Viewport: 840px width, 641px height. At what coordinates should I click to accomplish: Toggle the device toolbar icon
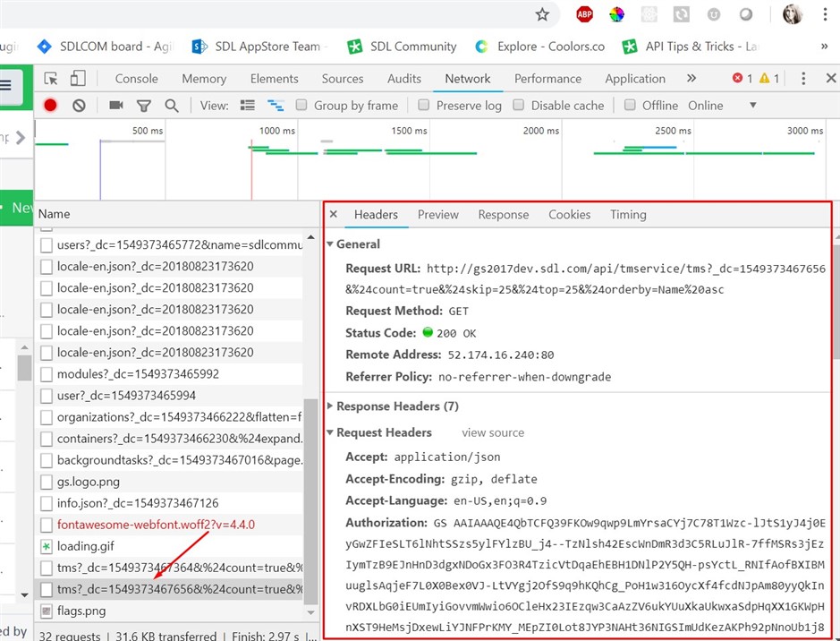click(x=78, y=79)
